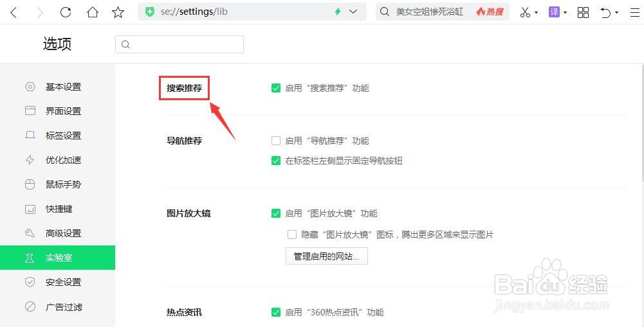The width and height of the screenshot is (644, 327).
Task: Click the 导航推荐 section heading
Action: [x=185, y=141]
